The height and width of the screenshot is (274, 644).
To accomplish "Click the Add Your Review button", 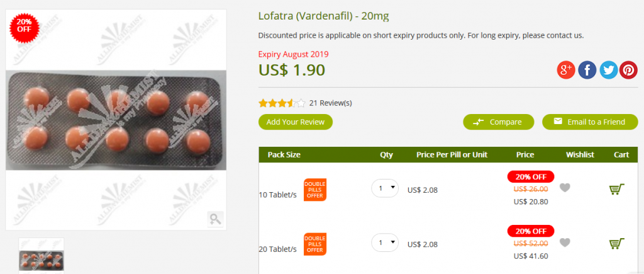I will tap(296, 122).
